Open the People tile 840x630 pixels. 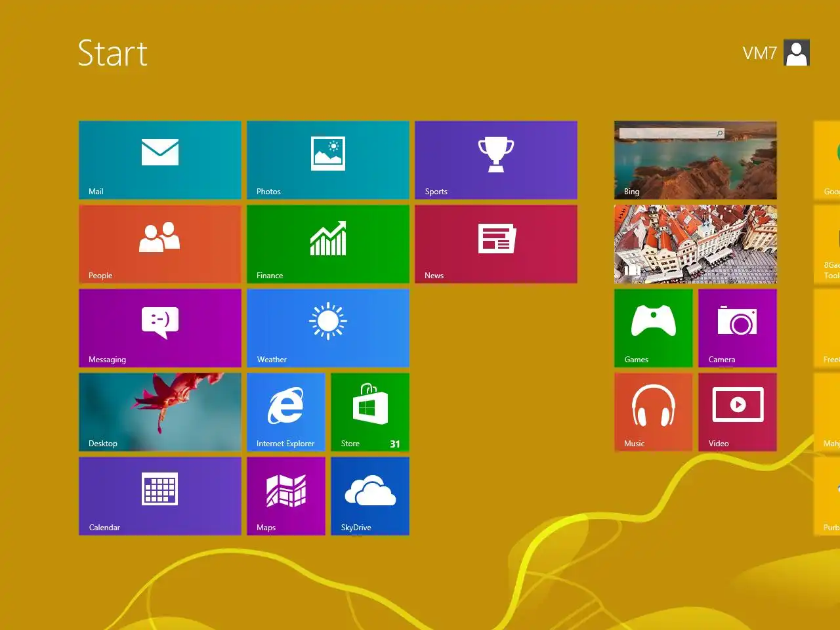(x=160, y=244)
